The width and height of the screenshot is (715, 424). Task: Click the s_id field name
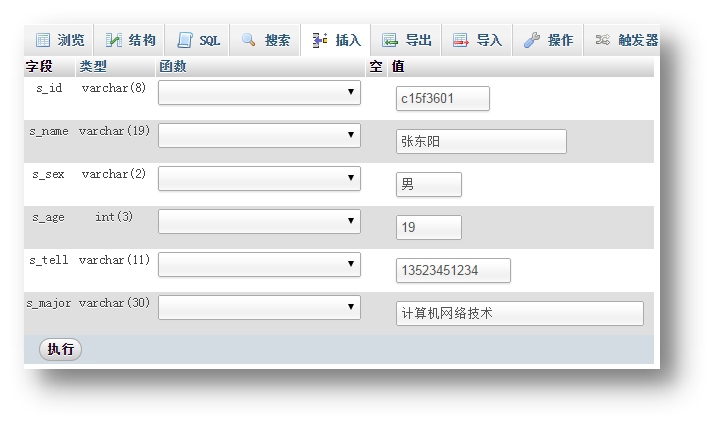point(49,88)
